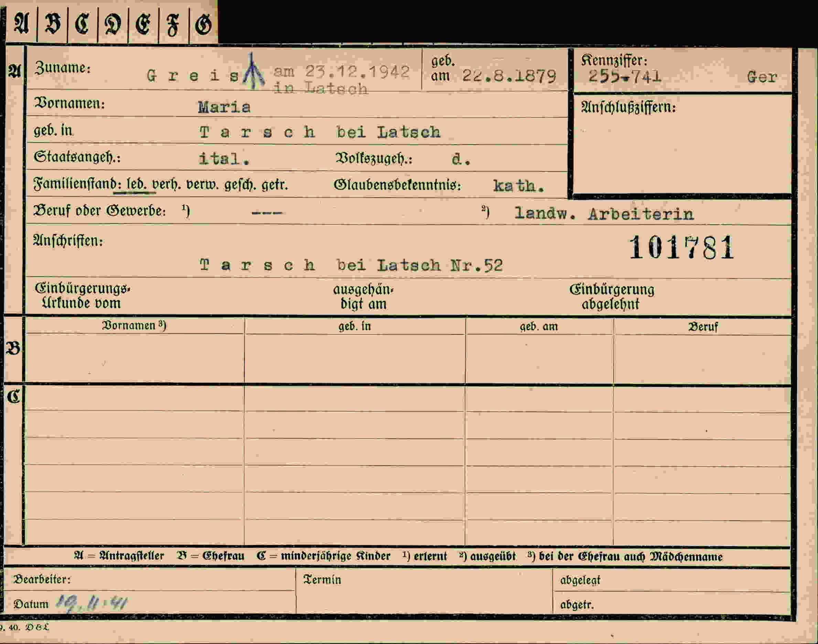Click the religion value 'kath.'
The height and width of the screenshot is (644, 818).
pos(519,186)
